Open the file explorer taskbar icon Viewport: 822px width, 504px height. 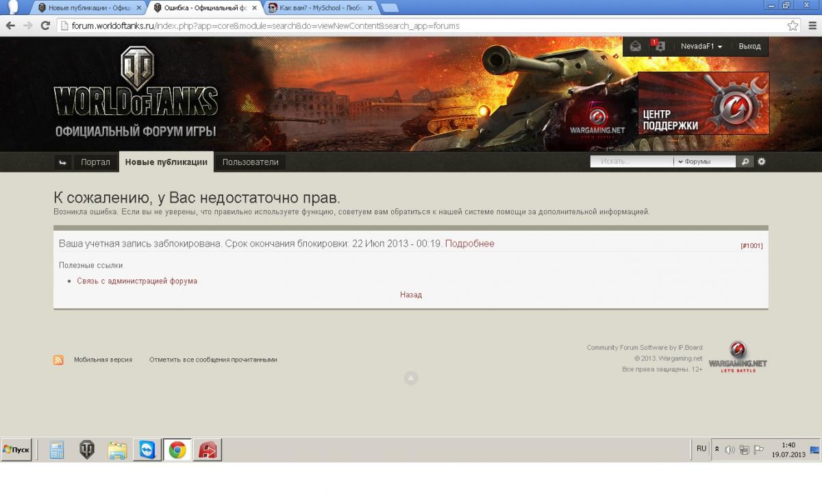[117, 450]
